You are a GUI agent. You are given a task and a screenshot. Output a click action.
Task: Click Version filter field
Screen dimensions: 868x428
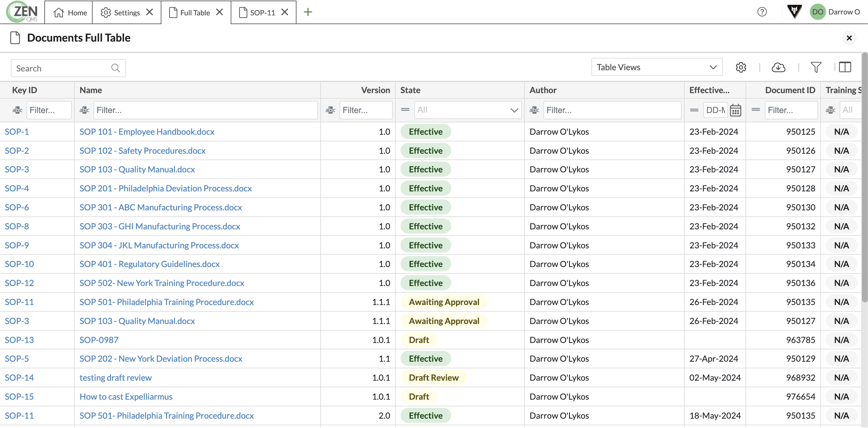(366, 110)
